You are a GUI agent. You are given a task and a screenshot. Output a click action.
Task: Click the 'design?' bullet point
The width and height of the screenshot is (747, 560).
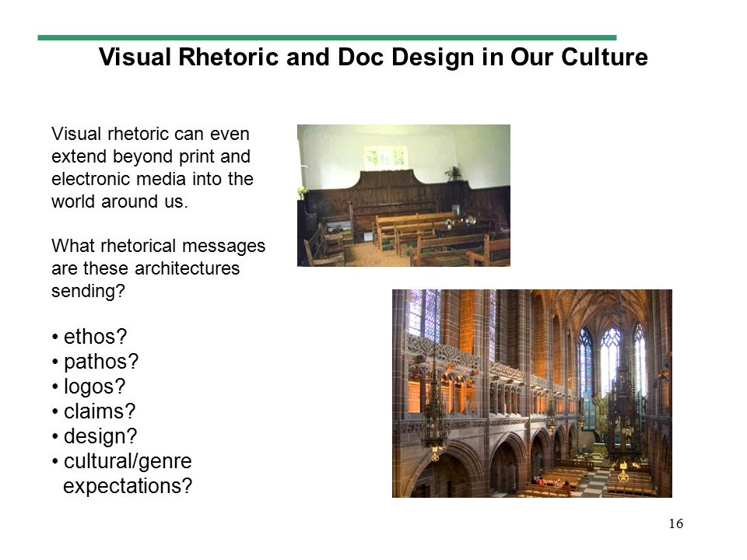(95, 436)
